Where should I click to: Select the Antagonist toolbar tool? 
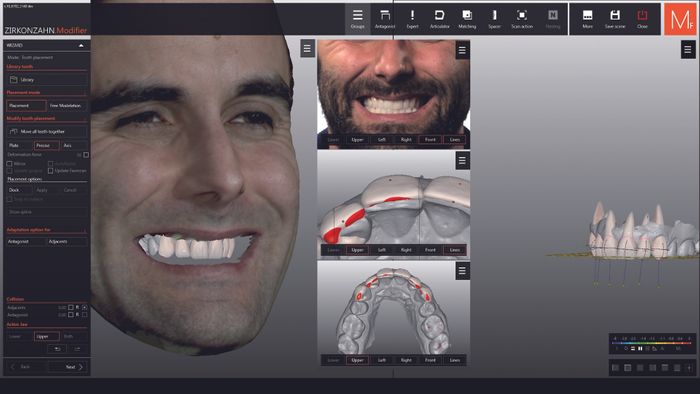[x=384, y=19]
